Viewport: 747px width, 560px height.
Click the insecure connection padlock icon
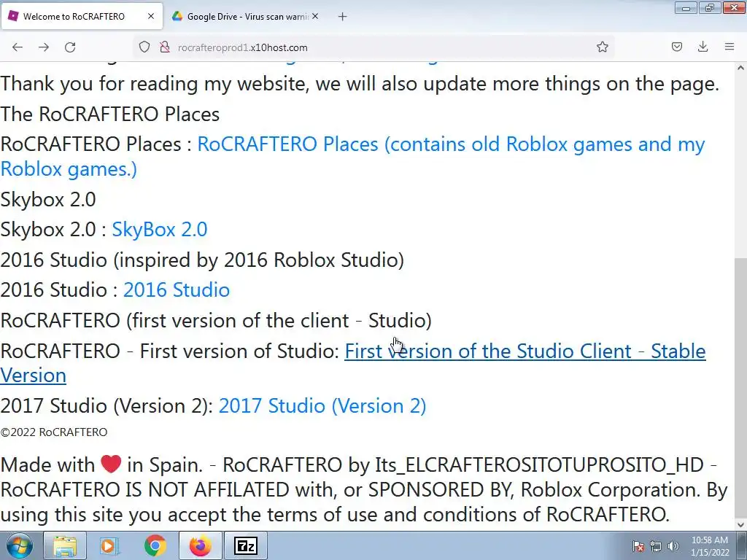tap(165, 47)
